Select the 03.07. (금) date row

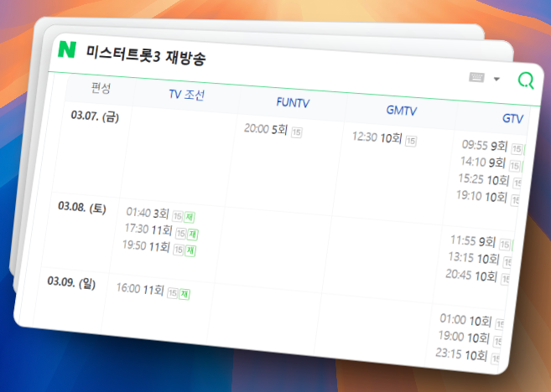(95, 116)
